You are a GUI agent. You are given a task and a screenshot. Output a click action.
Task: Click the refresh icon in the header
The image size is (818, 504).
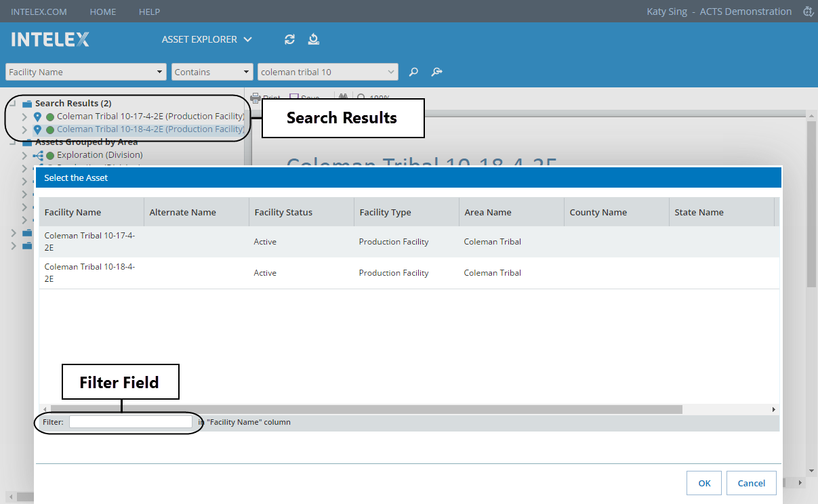[x=289, y=39]
